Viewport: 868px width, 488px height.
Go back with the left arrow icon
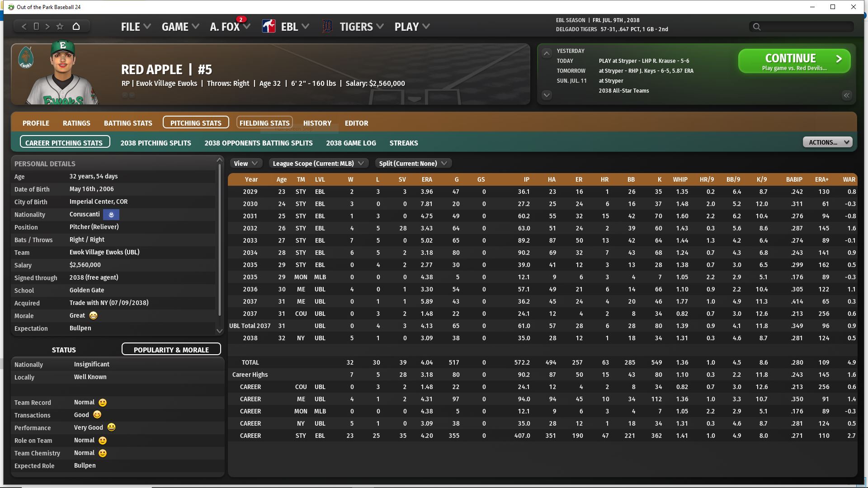[x=24, y=27]
